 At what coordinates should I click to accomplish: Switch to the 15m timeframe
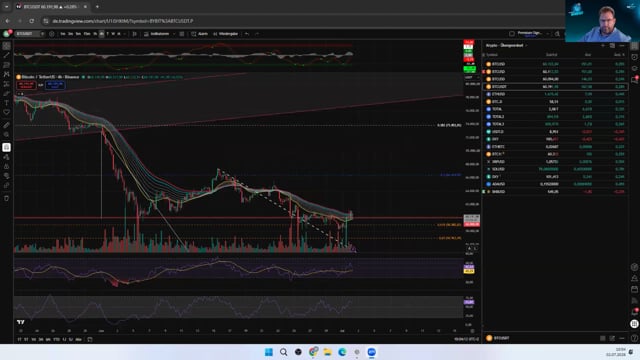point(87,34)
